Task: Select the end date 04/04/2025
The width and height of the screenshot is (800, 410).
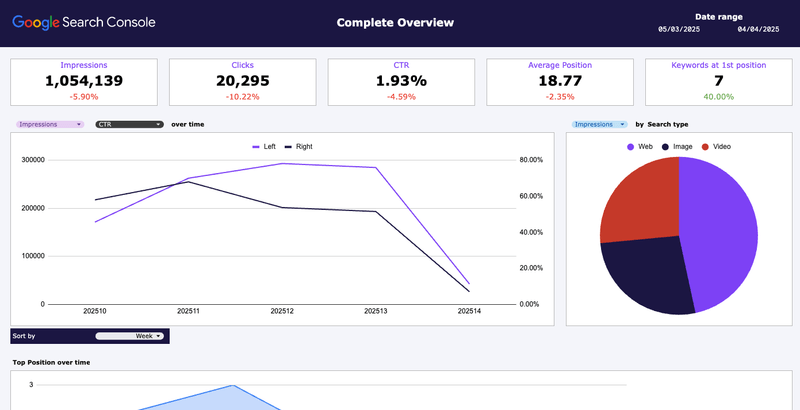Action: pos(758,30)
